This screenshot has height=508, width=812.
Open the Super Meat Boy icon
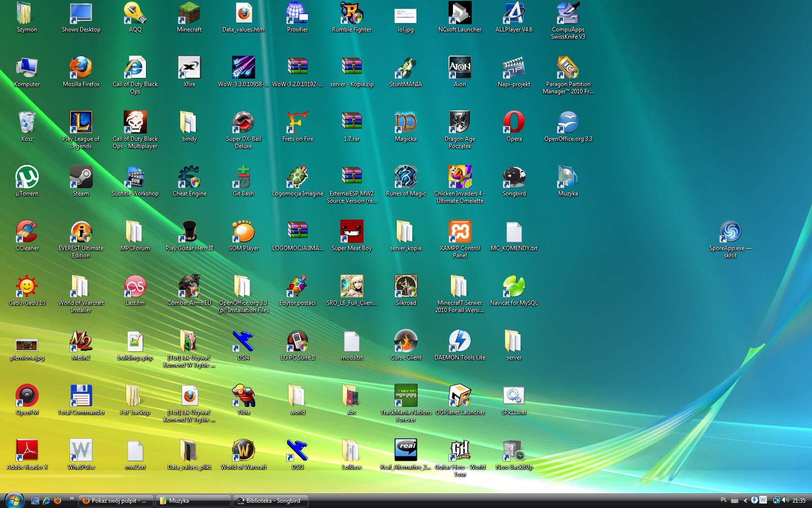(352, 236)
